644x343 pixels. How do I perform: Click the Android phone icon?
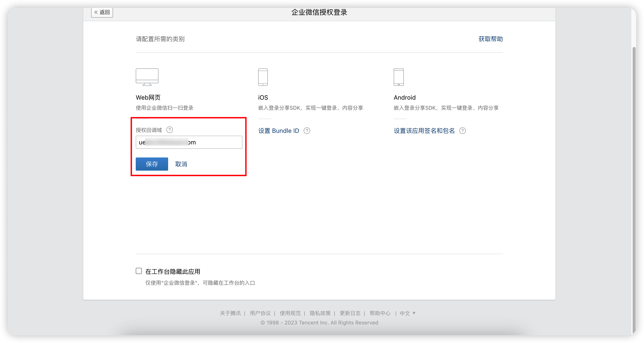click(x=399, y=77)
